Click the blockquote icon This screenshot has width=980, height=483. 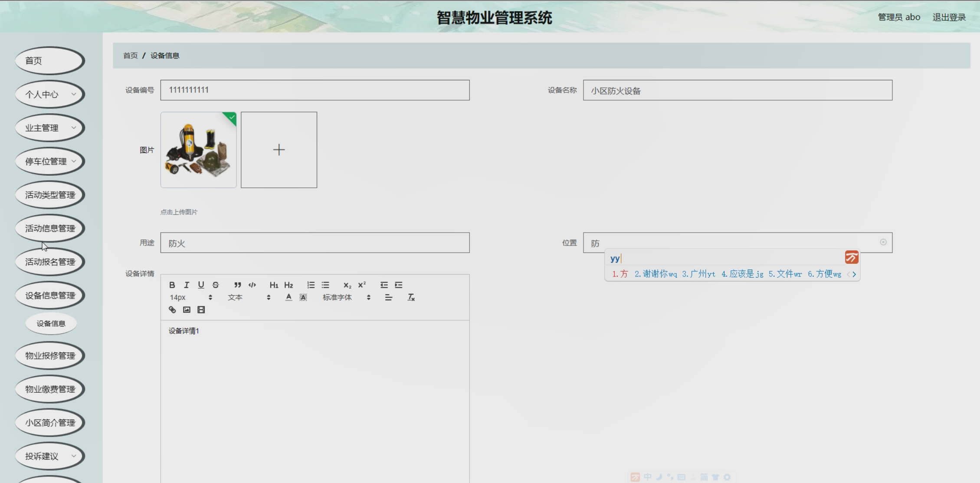pos(237,285)
